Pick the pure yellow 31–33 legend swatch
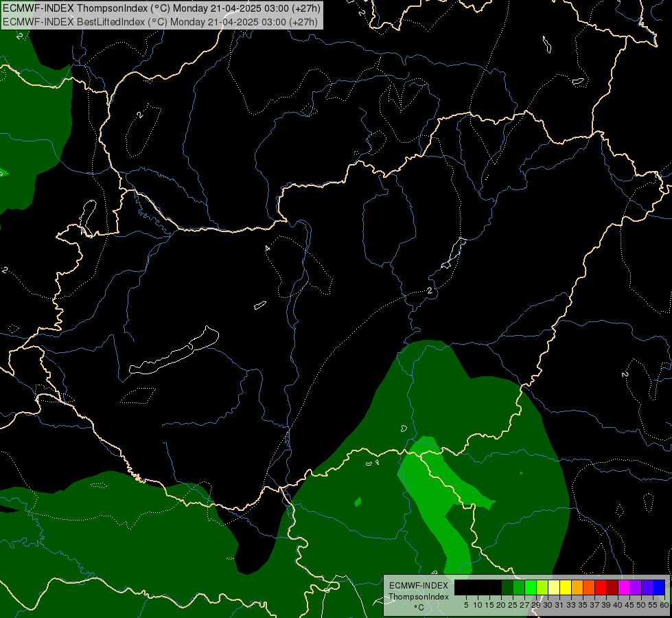Viewport: 672px width, 618px height. click(x=566, y=588)
